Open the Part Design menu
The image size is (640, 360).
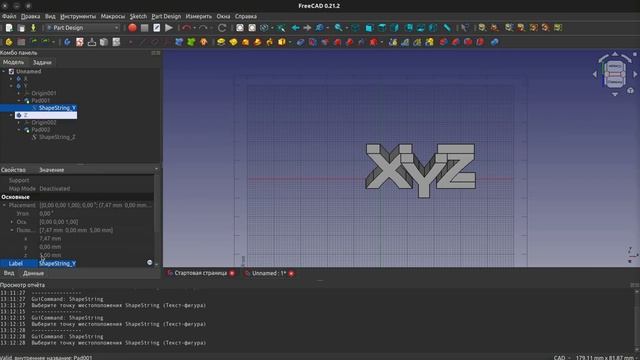click(x=166, y=16)
